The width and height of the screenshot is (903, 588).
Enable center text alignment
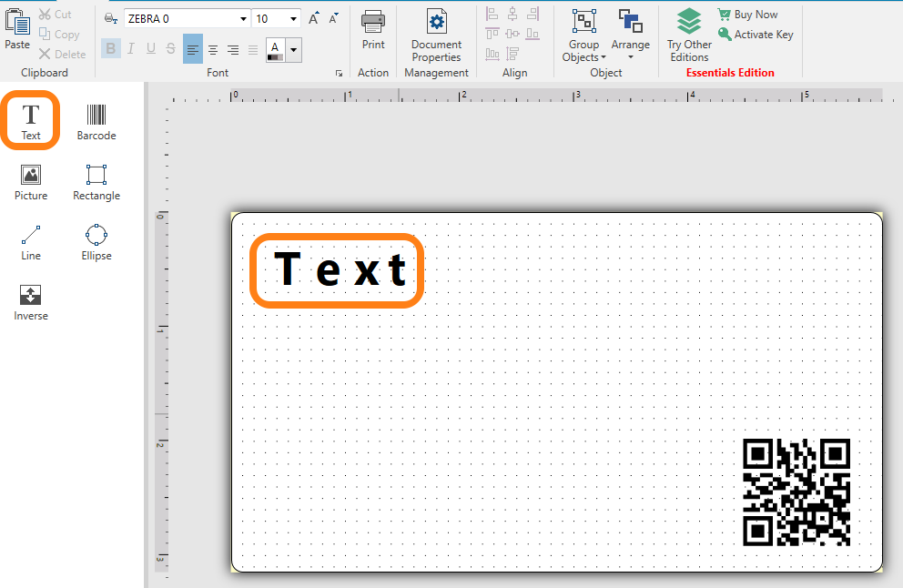213,50
